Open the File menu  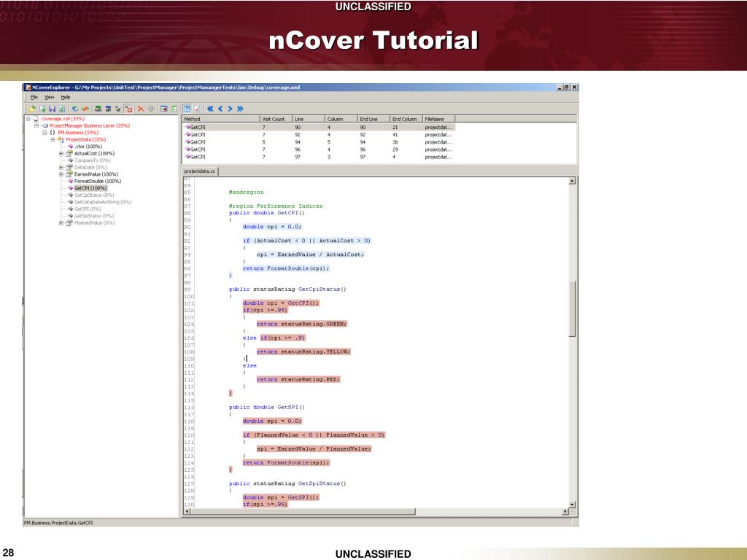coord(34,97)
